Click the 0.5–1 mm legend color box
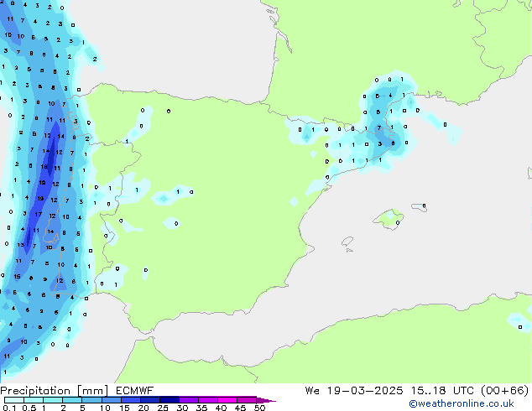Screen dimensions: 532x411 point(34,400)
